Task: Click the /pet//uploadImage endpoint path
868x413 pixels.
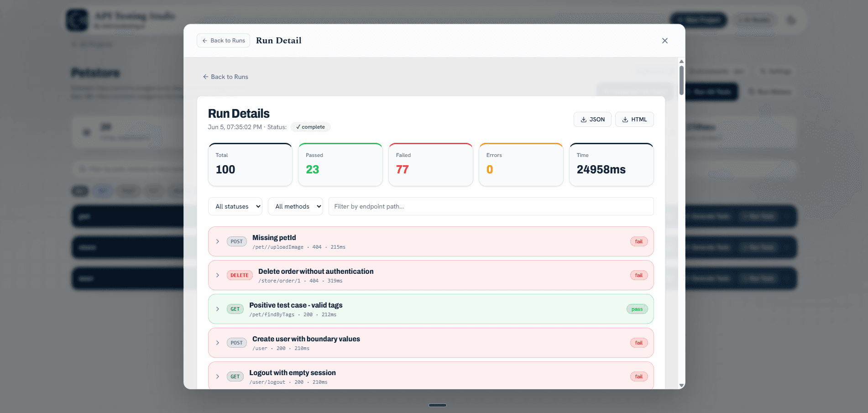Action: tap(278, 247)
